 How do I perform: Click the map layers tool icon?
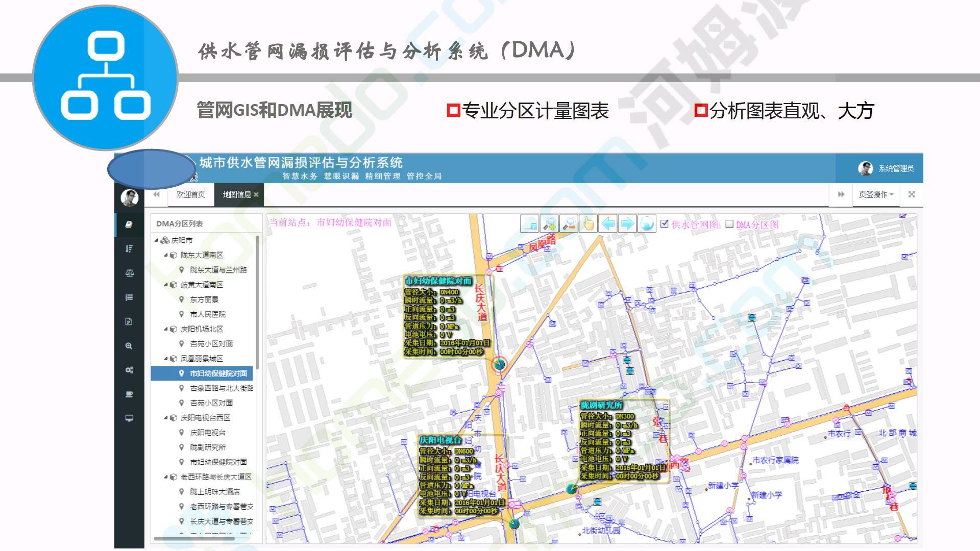click(x=530, y=223)
